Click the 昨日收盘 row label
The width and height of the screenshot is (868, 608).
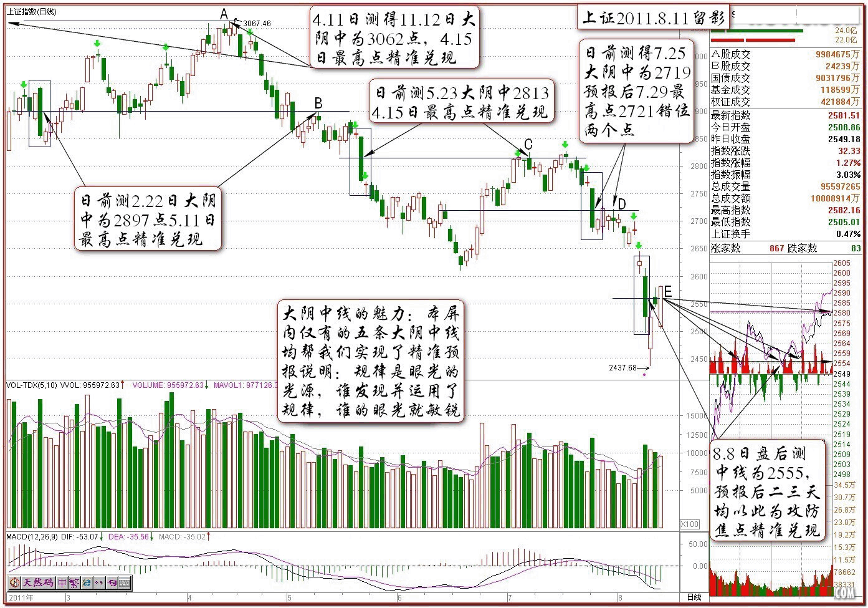pyautogui.click(x=730, y=139)
